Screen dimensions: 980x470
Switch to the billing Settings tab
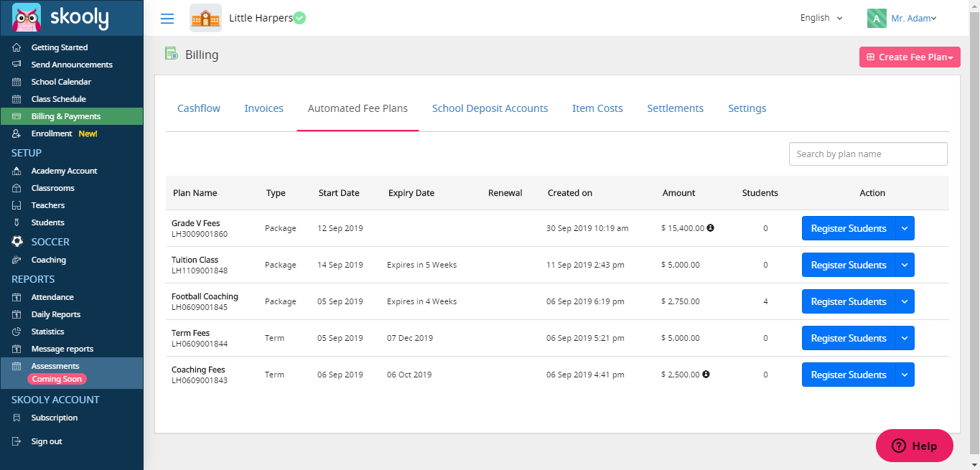(747, 108)
